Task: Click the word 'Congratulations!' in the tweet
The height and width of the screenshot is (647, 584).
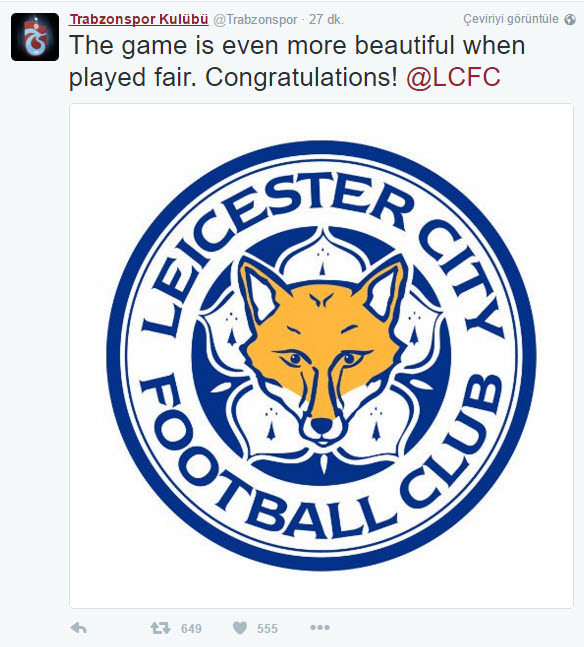Action: [x=301, y=77]
